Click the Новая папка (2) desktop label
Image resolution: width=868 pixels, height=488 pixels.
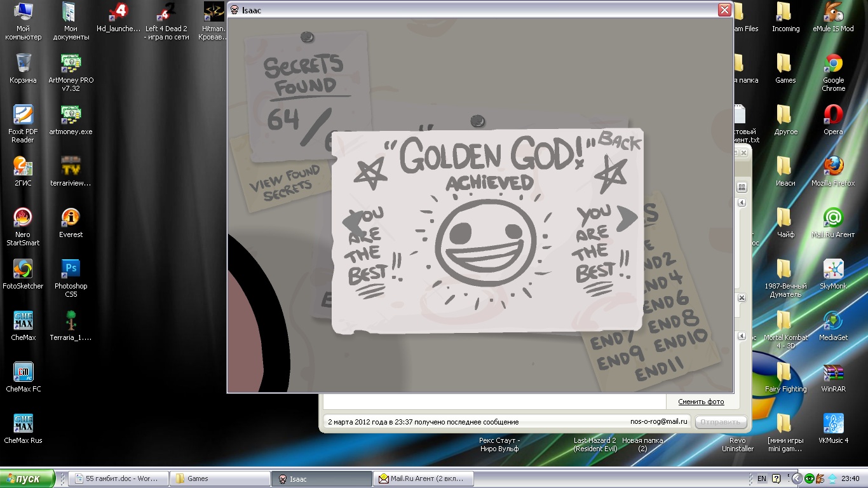(642, 444)
